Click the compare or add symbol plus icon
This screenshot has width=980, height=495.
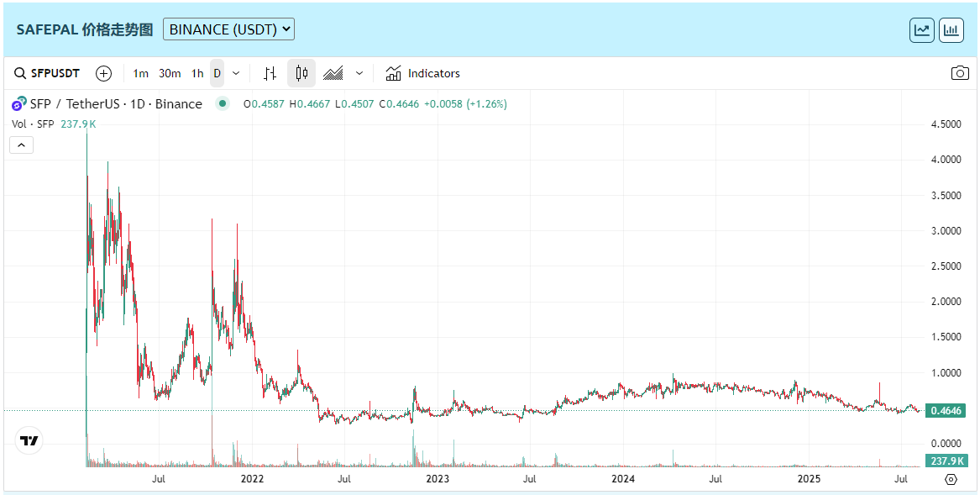(x=104, y=73)
